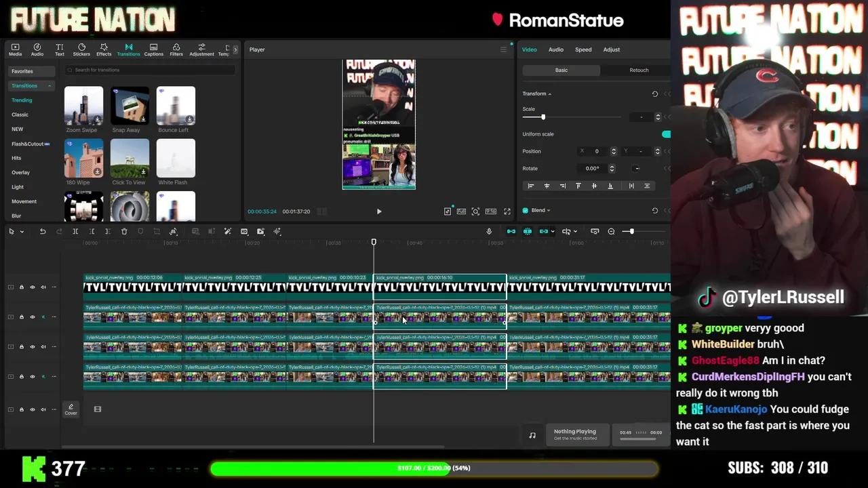
Task: Open the Audio library icon
Action: 37,49
